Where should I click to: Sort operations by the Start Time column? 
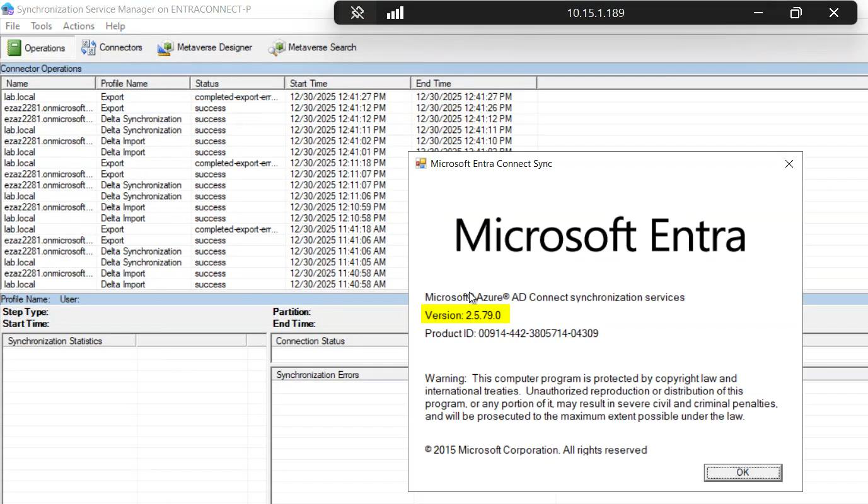point(347,83)
